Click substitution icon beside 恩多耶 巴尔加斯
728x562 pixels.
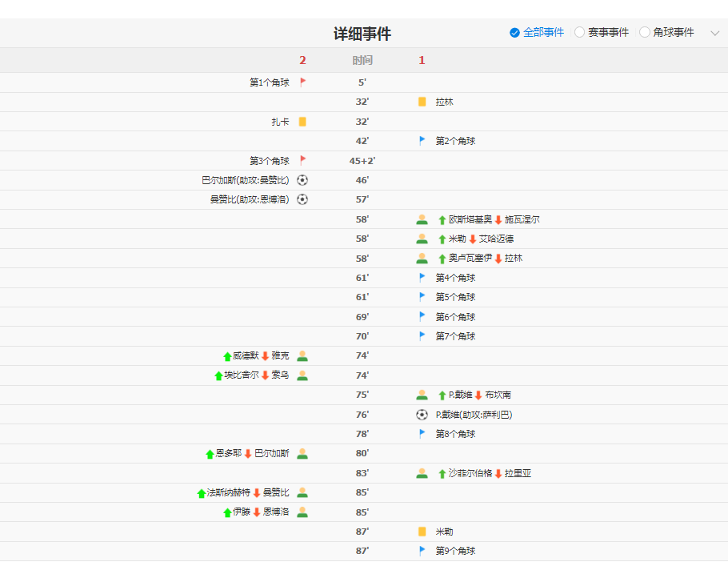(302, 453)
